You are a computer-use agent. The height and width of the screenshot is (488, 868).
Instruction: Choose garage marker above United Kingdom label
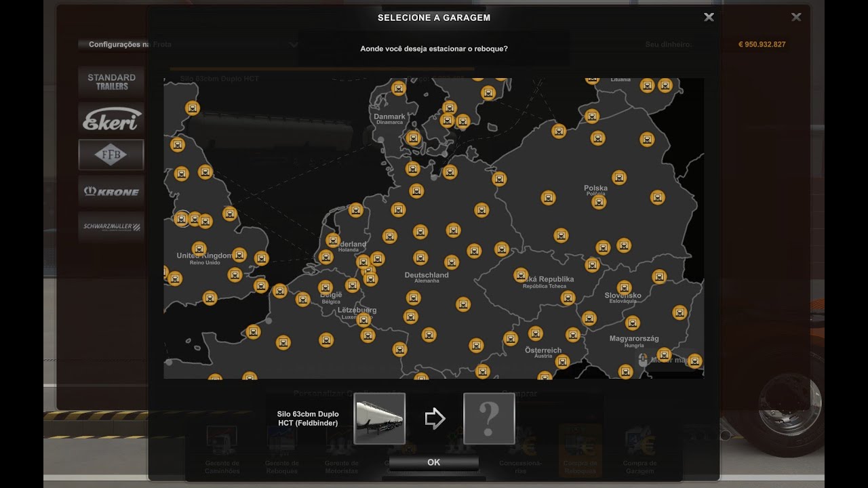tap(199, 248)
